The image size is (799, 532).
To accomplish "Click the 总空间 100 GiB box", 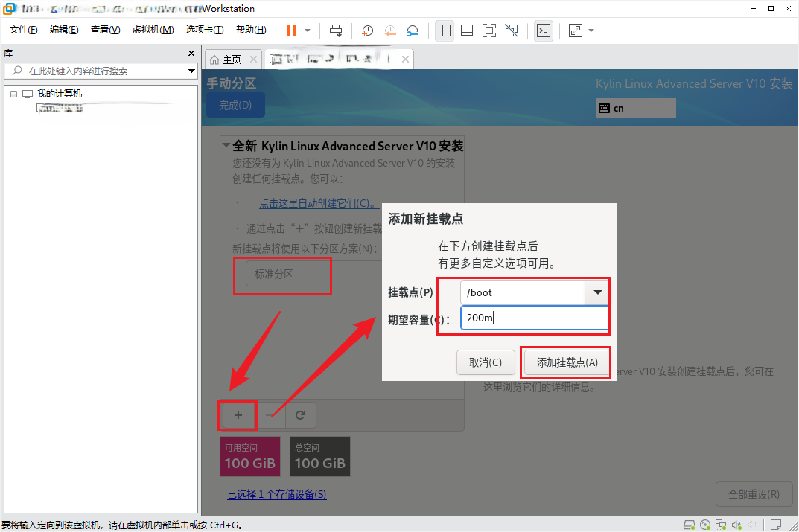I will pyautogui.click(x=320, y=456).
